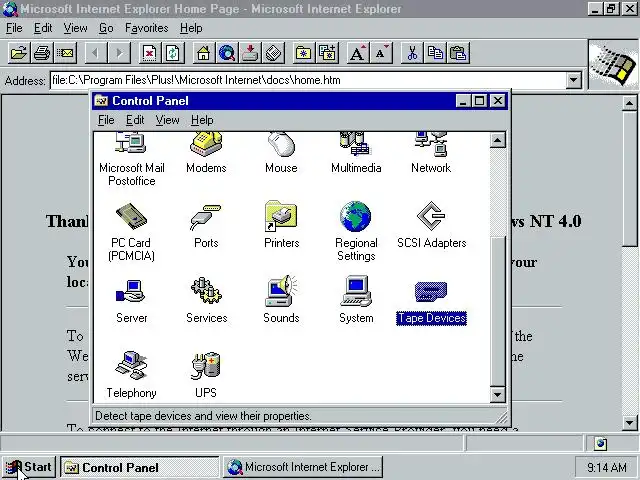This screenshot has width=640, height=480.
Task: Click the Copy toolbar button
Action: pyautogui.click(x=435, y=53)
